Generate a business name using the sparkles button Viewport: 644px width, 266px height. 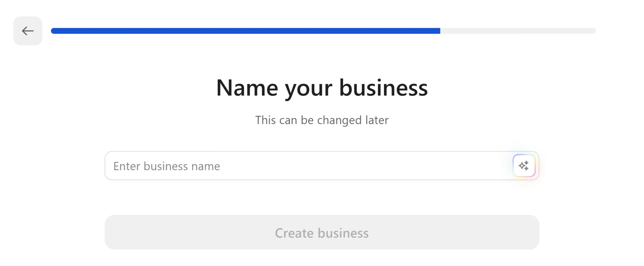[x=524, y=166]
